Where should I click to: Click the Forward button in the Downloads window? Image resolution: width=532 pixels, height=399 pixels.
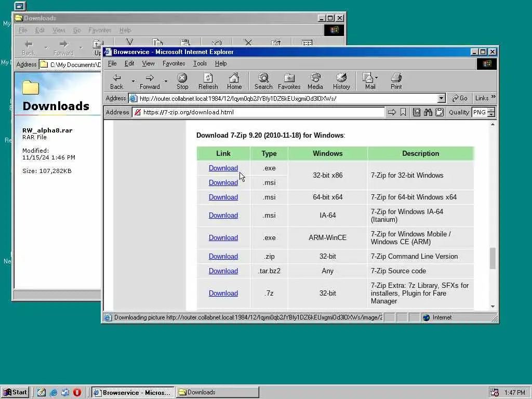click(63, 47)
